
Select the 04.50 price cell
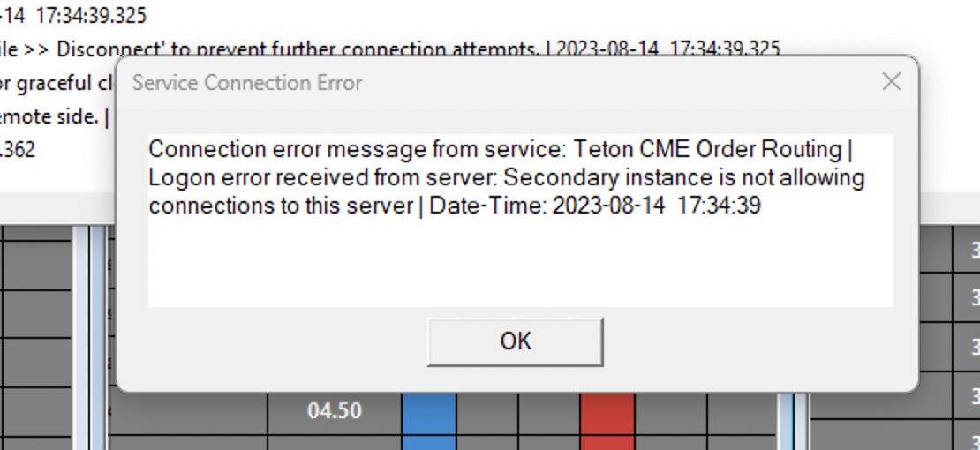(x=334, y=411)
